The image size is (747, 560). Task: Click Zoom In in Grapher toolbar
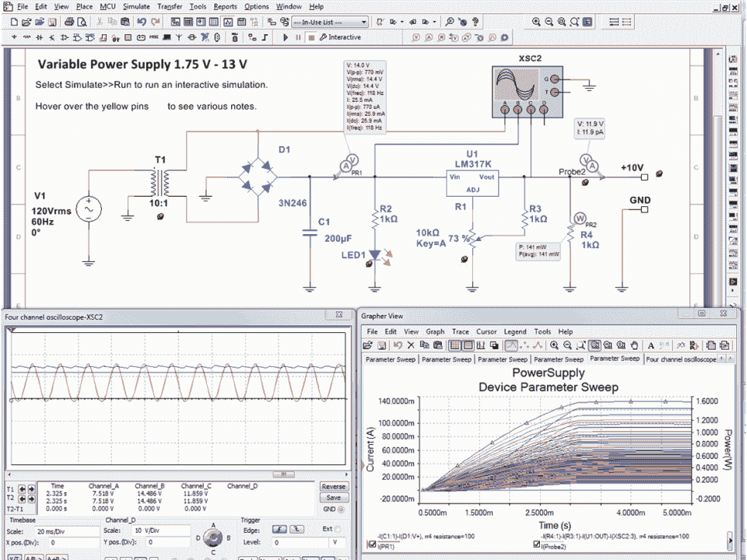(554, 345)
